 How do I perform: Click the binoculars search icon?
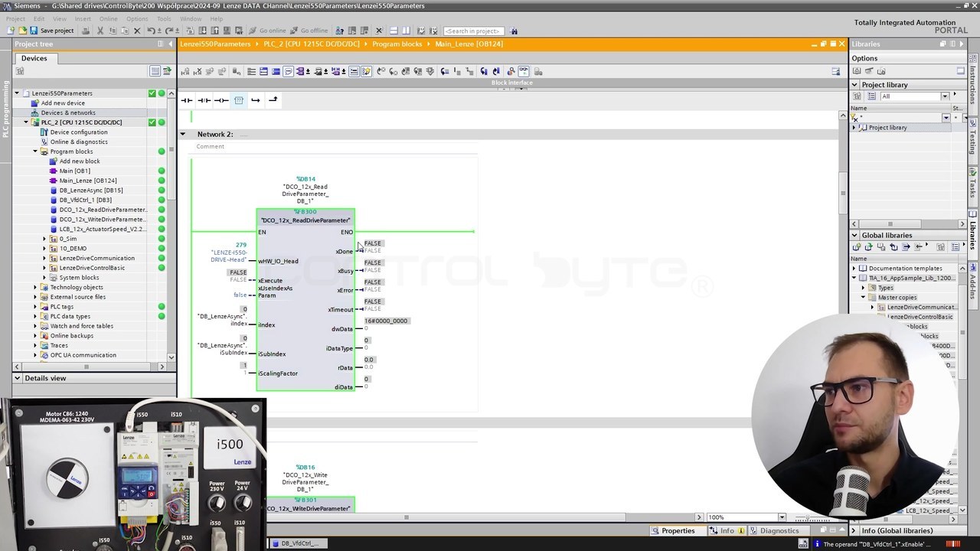coord(514,31)
